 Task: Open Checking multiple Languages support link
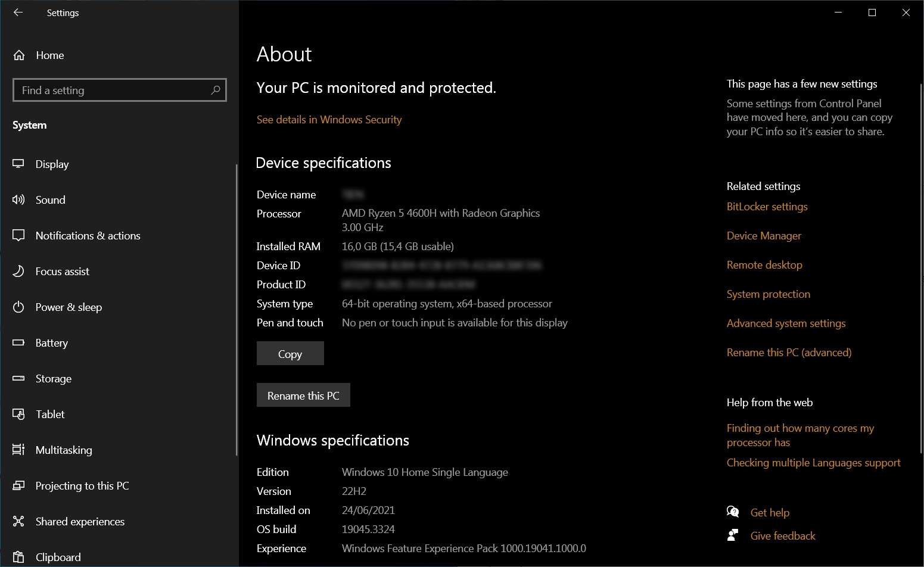[814, 463]
